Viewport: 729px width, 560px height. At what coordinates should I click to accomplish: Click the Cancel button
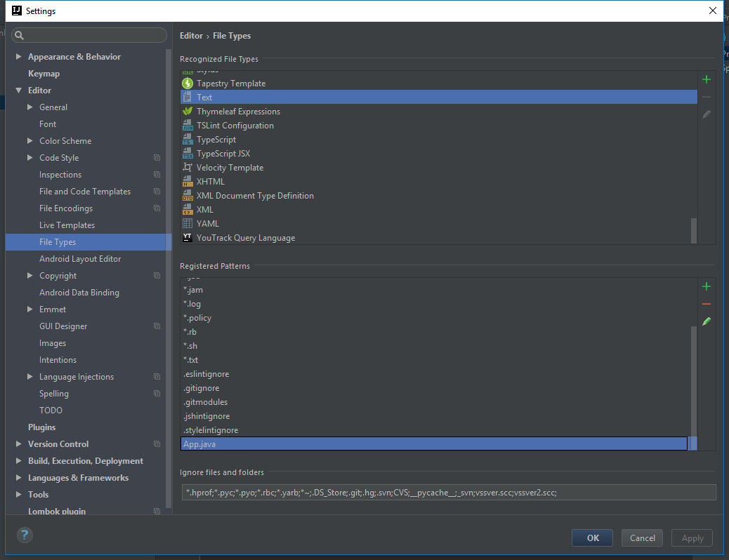click(642, 538)
